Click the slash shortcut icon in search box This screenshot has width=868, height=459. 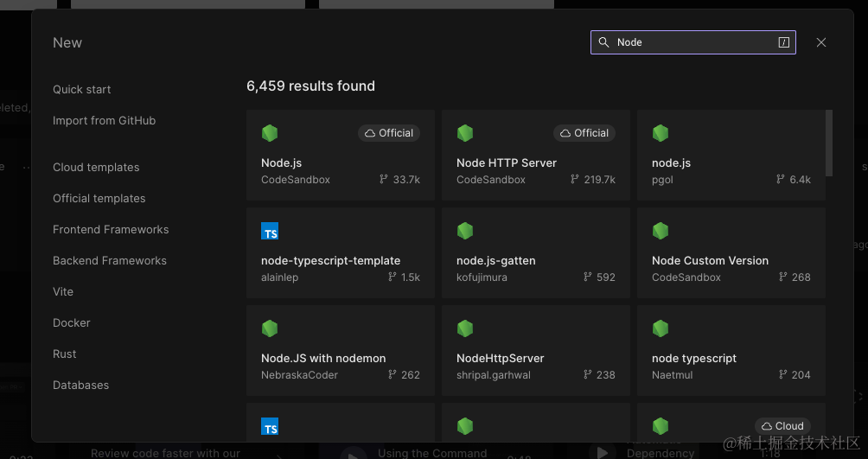[784, 42]
